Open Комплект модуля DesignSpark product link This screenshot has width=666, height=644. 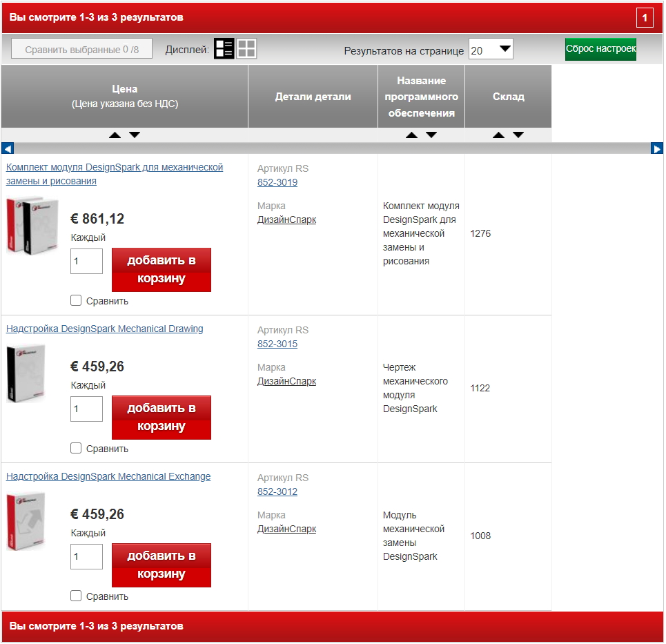[115, 174]
